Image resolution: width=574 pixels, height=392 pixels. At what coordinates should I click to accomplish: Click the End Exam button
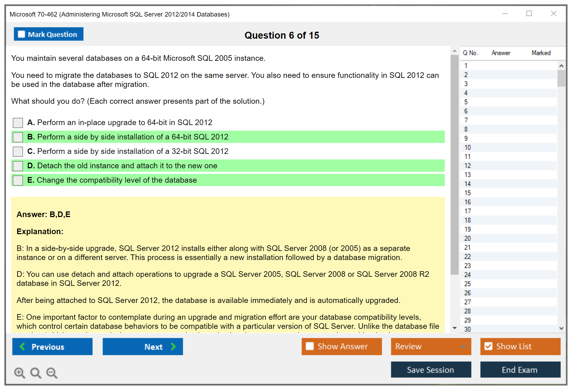[x=520, y=370]
